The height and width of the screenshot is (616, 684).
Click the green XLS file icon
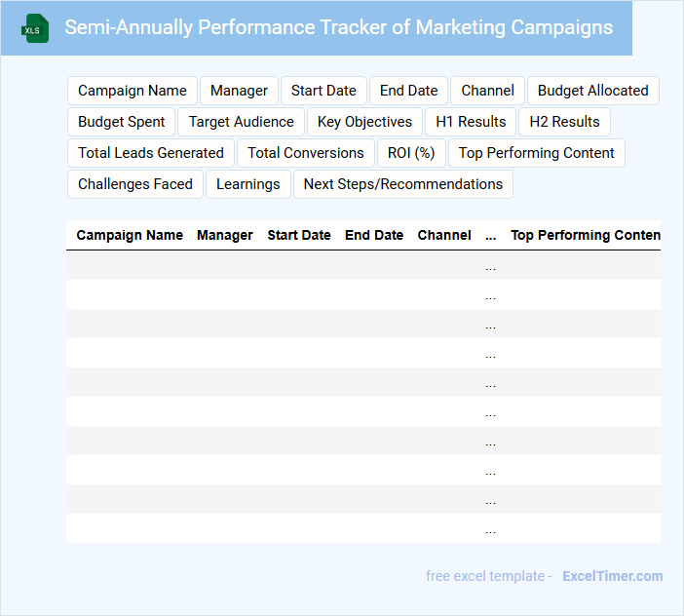click(x=35, y=28)
